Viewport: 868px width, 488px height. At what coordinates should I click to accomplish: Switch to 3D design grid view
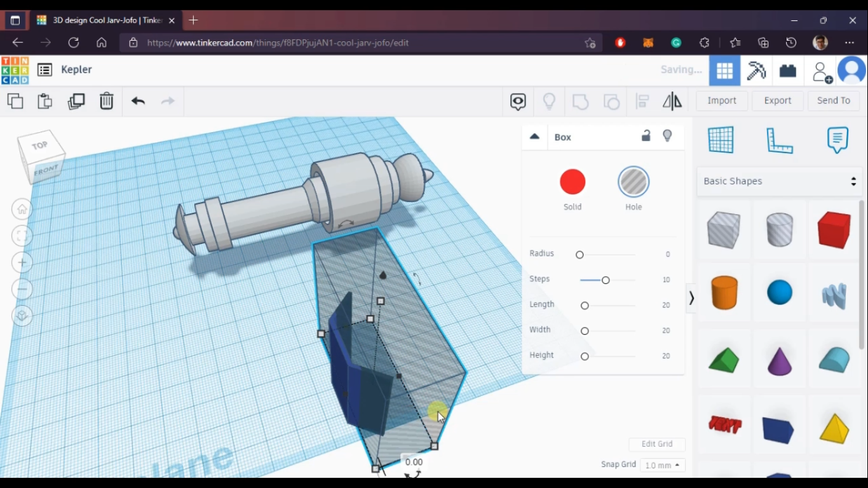(x=724, y=71)
